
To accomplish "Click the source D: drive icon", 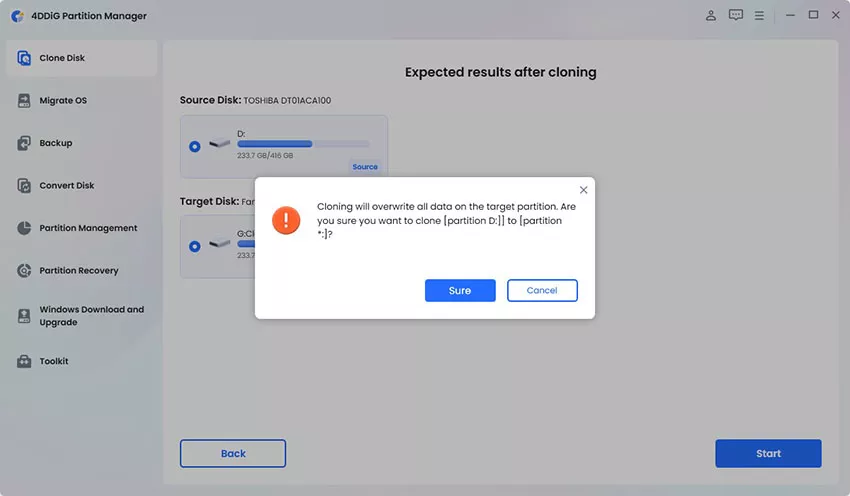I will click(220, 144).
